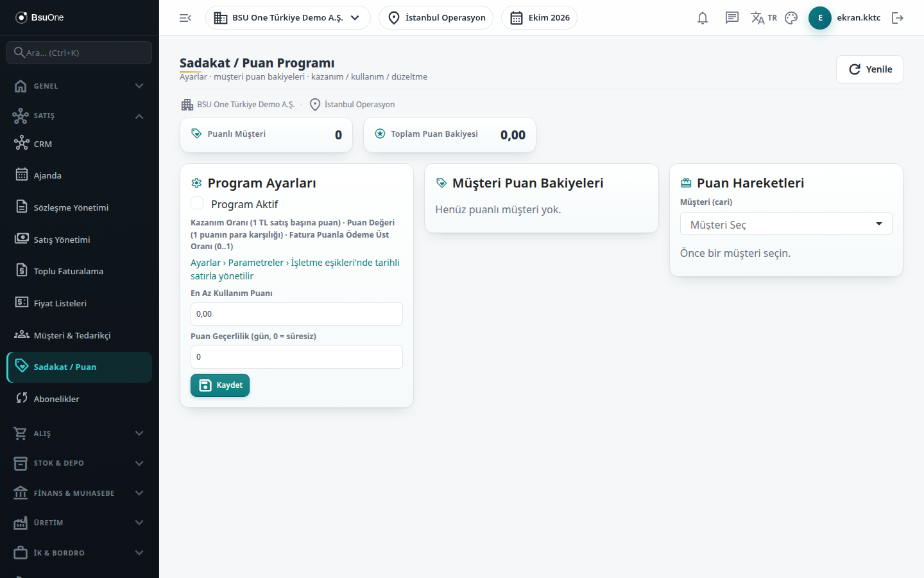Image resolution: width=924 pixels, height=578 pixels.
Task: Expand the ALIŞ sidebar section
Action: 80,433
